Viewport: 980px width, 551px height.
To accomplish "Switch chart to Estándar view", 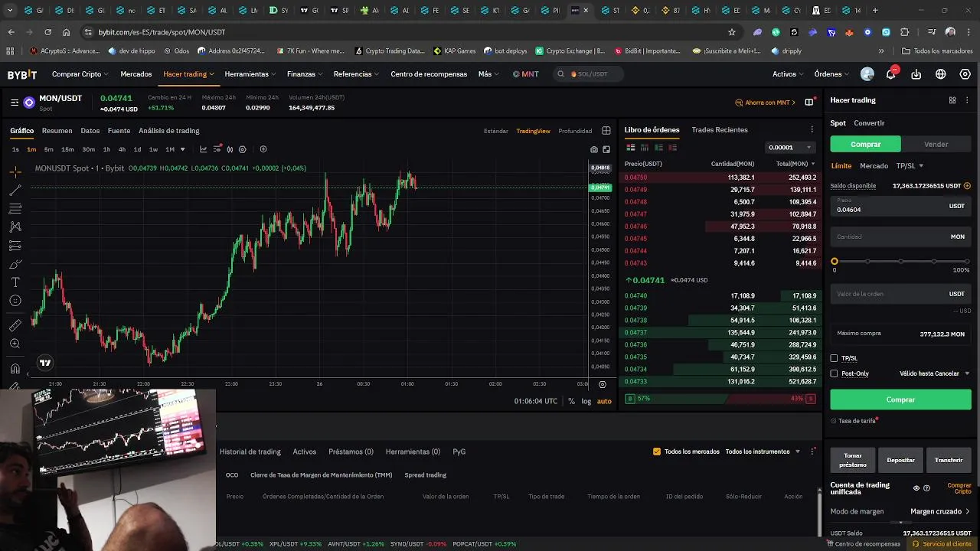I will coord(496,131).
